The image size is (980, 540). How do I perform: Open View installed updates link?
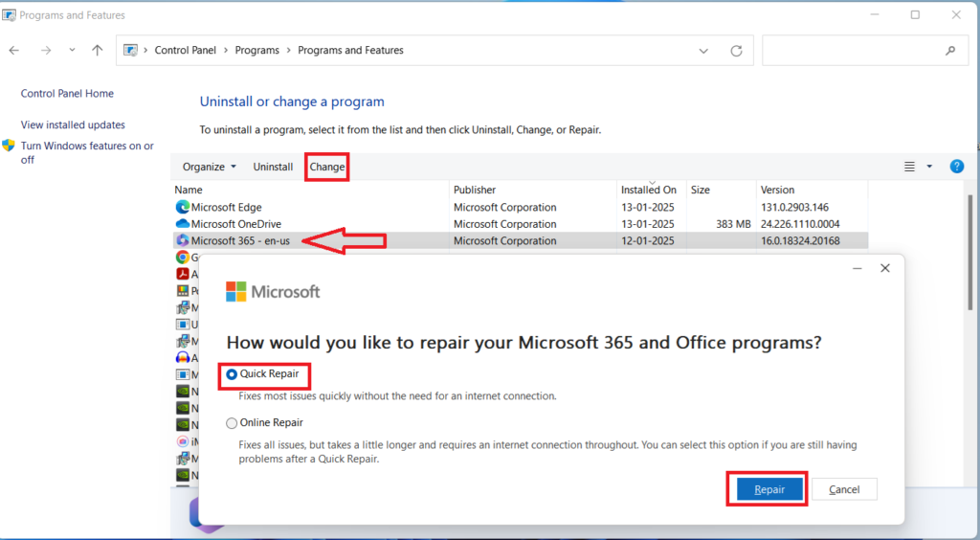(73, 124)
